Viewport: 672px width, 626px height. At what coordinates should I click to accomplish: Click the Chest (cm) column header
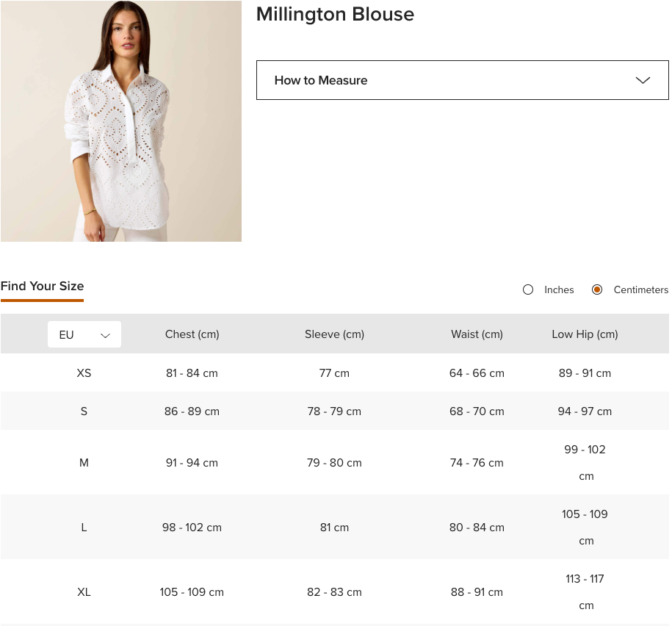click(192, 334)
